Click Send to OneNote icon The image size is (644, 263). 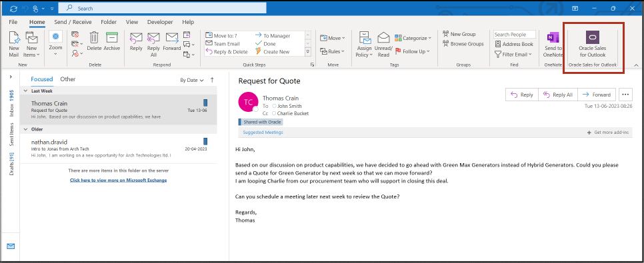click(553, 45)
